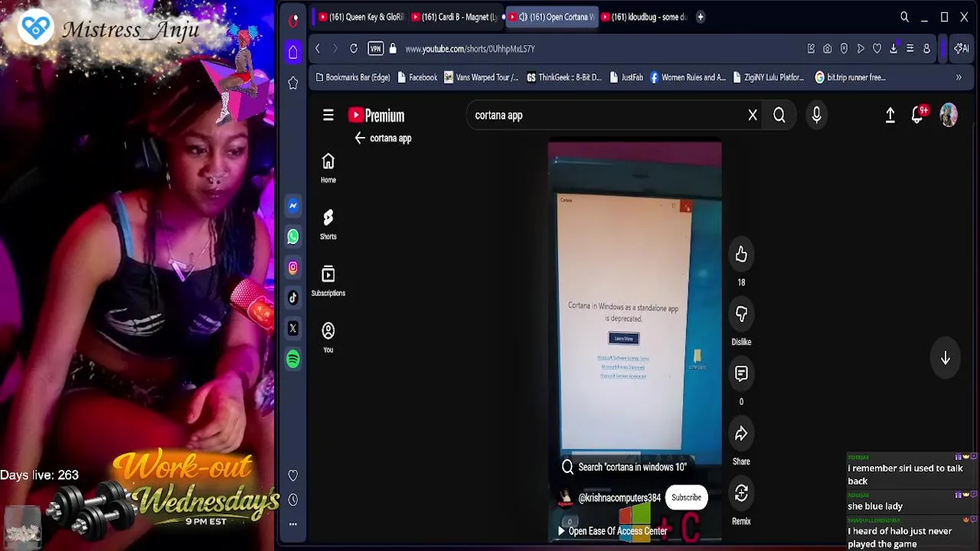The width and height of the screenshot is (980, 551).
Task: Toggle the VPN badge in address bar
Action: click(x=375, y=49)
